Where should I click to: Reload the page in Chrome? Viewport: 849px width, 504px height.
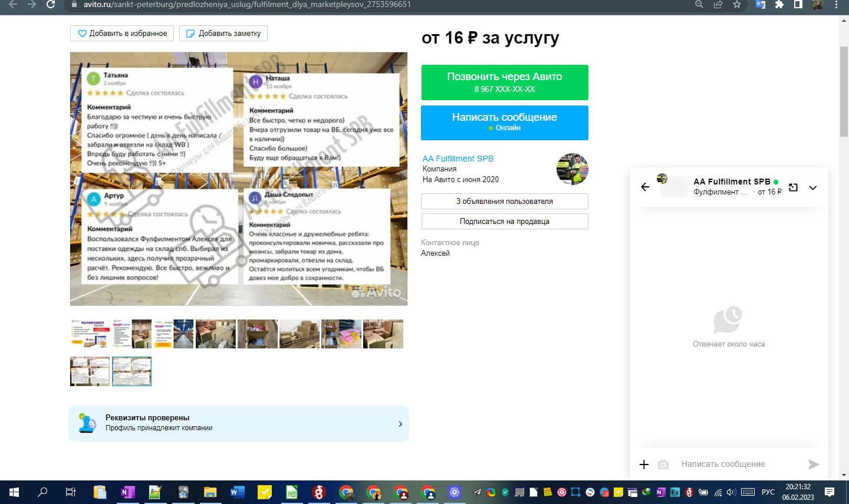click(51, 4)
